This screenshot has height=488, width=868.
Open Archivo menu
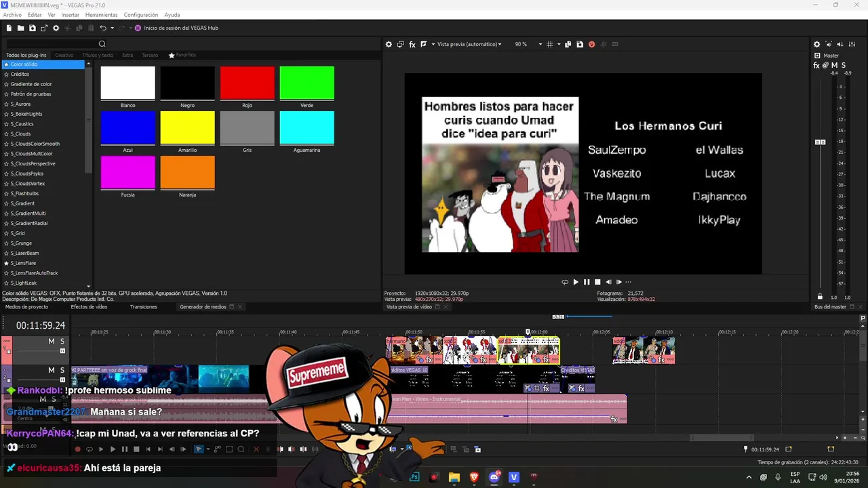click(x=12, y=14)
